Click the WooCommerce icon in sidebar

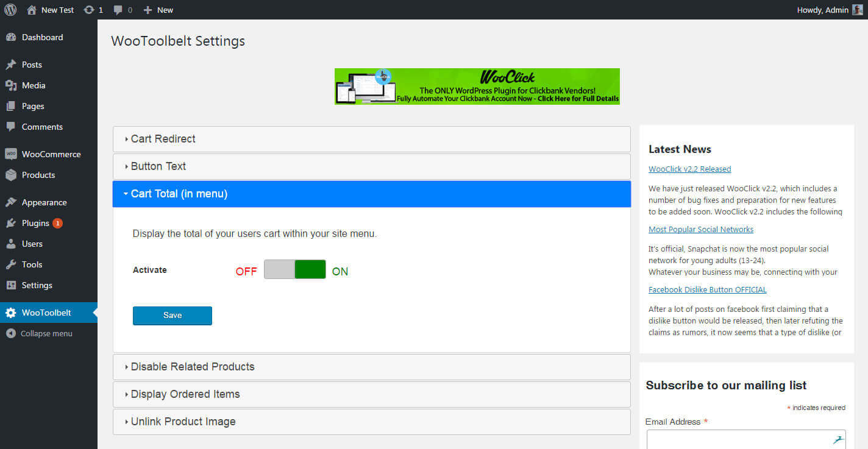coord(11,154)
